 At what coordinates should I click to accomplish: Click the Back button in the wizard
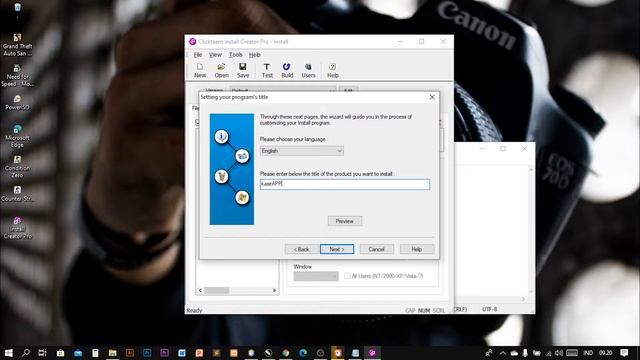[302, 249]
